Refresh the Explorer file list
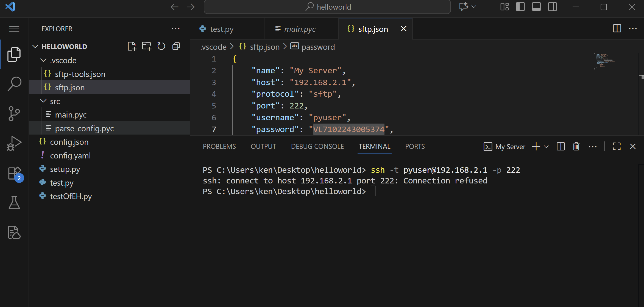644x307 pixels. pyautogui.click(x=161, y=46)
